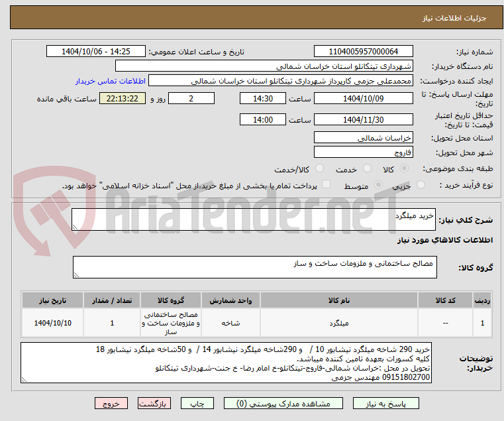
Task: Click the price validity time 14:00
Action: [263, 120]
